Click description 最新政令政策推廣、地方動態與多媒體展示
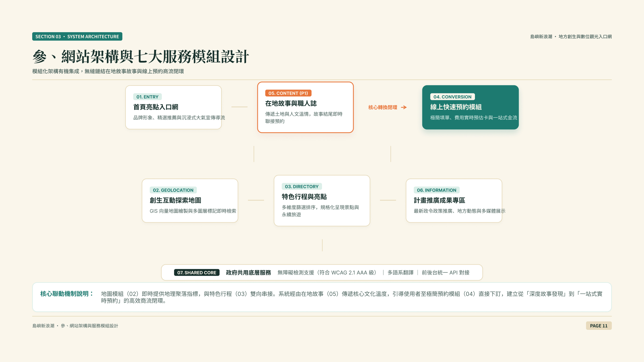644x362 pixels. 460,211
